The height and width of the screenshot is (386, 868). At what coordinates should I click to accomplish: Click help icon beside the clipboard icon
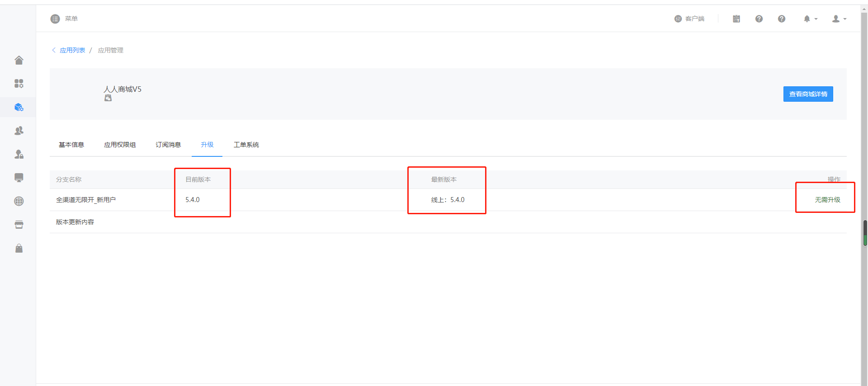point(759,19)
